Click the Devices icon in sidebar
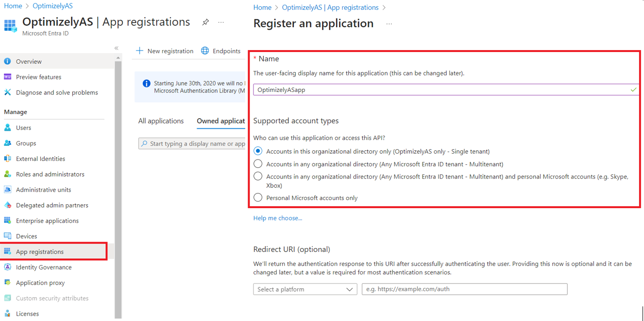The width and height of the screenshot is (644, 321). point(7,236)
